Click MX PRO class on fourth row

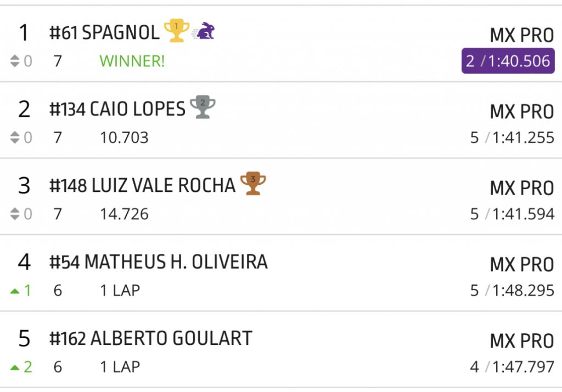[521, 265]
